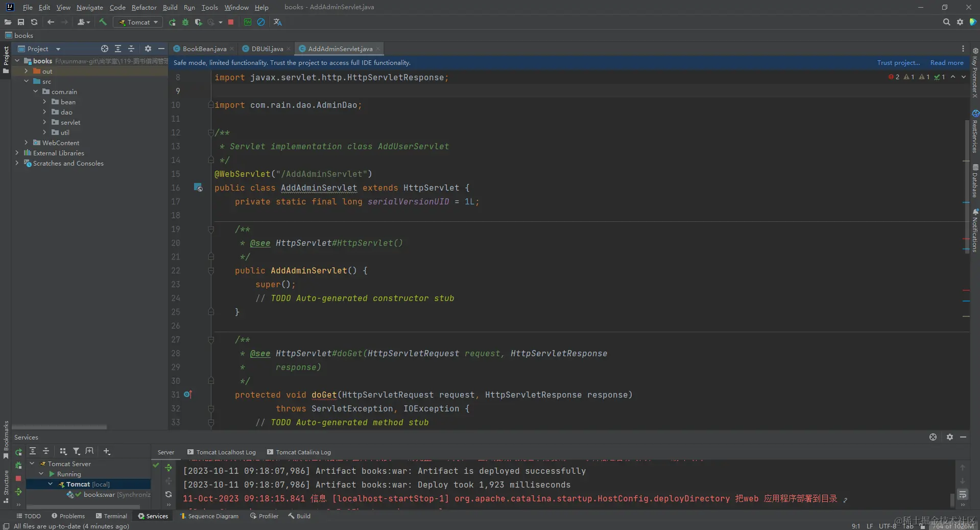Click the Save All disk icon

tap(21, 22)
